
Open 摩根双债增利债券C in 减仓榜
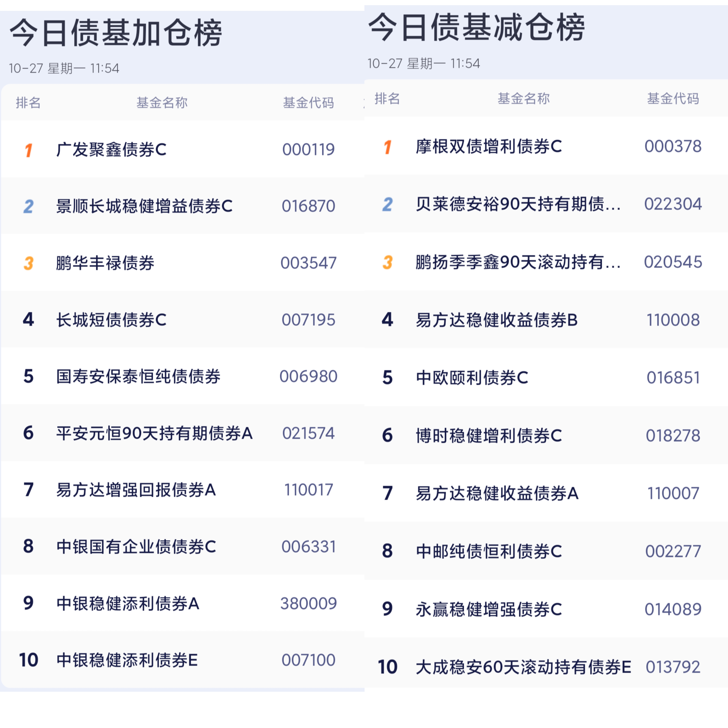[489, 147]
